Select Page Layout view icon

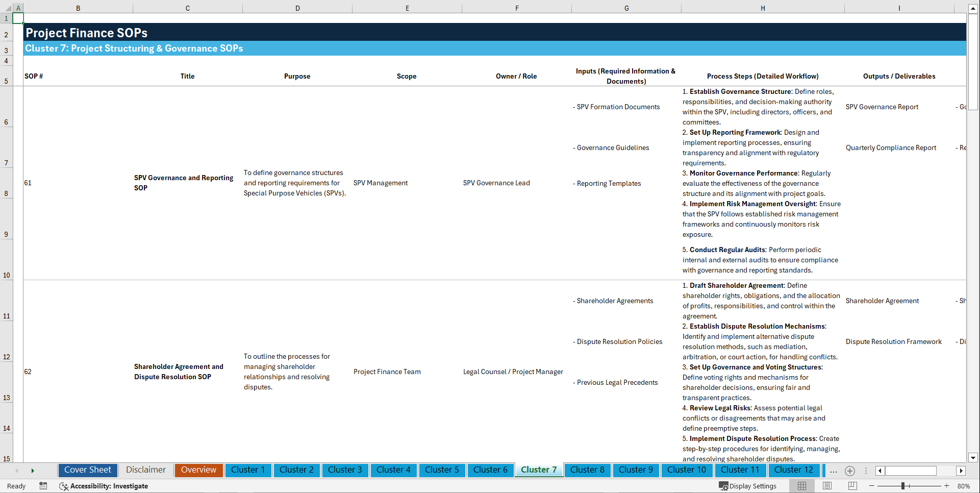point(826,486)
